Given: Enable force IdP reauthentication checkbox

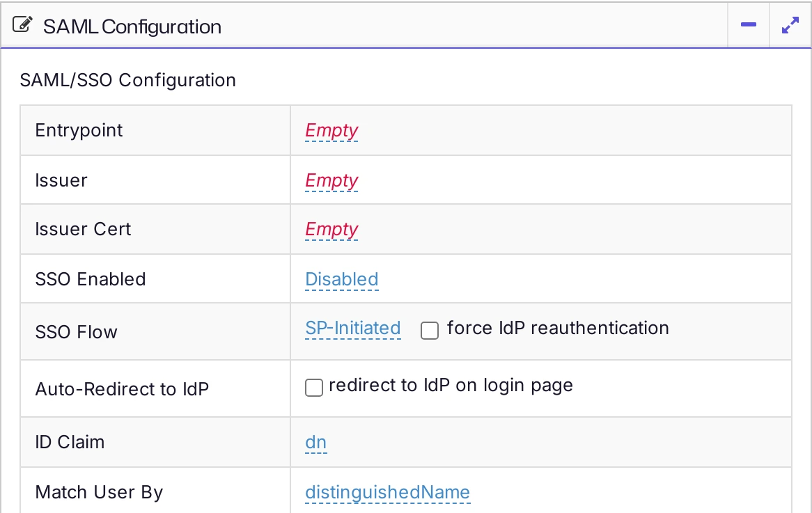Looking at the screenshot, I should [429, 330].
